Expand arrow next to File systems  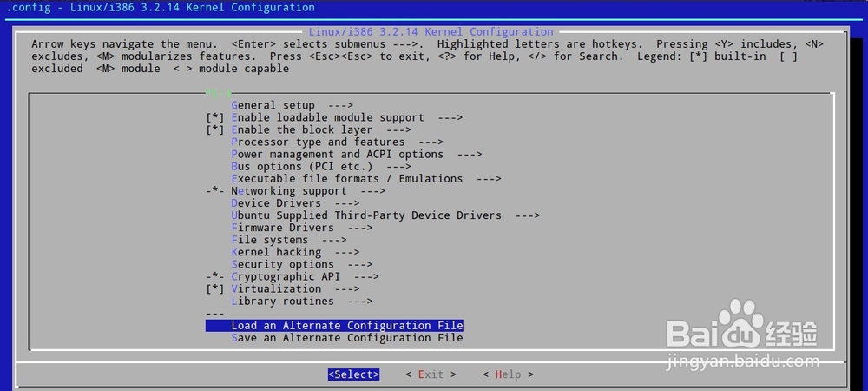334,240
